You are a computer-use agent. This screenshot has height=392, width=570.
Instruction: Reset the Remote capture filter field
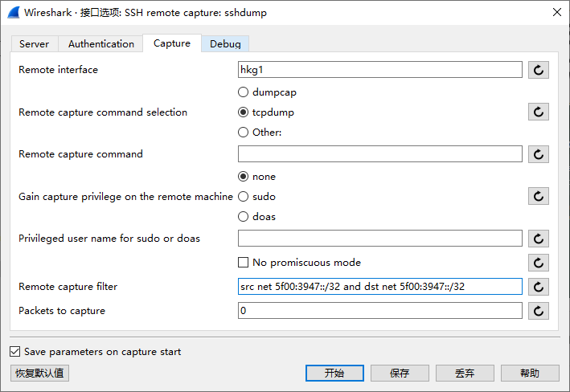pos(539,287)
